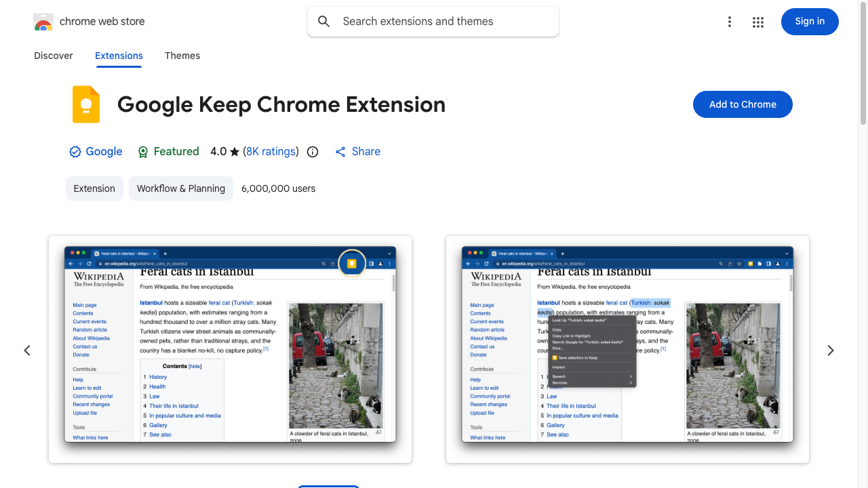
Task: Click the page vertical scrollbar
Action: click(863, 64)
